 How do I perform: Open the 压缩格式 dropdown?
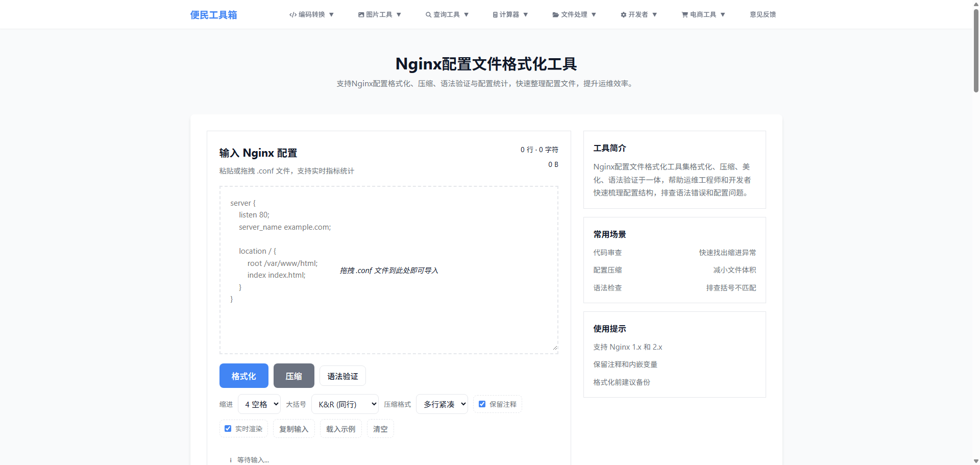tap(442, 404)
